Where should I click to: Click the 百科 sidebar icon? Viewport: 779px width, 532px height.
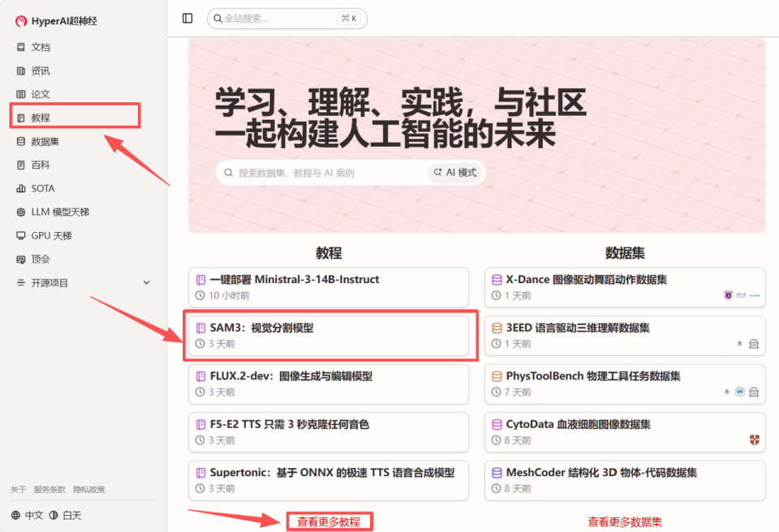click(x=21, y=165)
